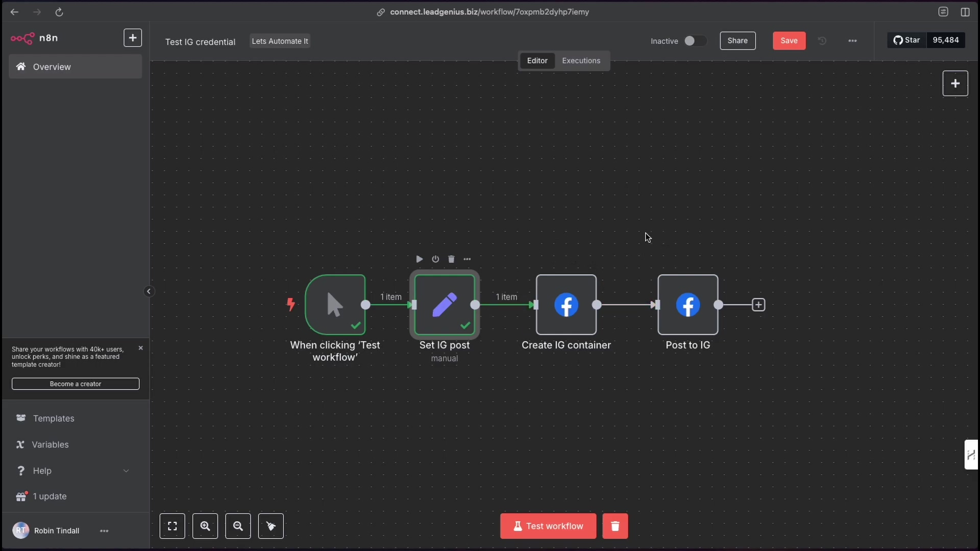Switch to the Editor tab
The height and width of the screenshot is (551, 980).
click(537, 61)
